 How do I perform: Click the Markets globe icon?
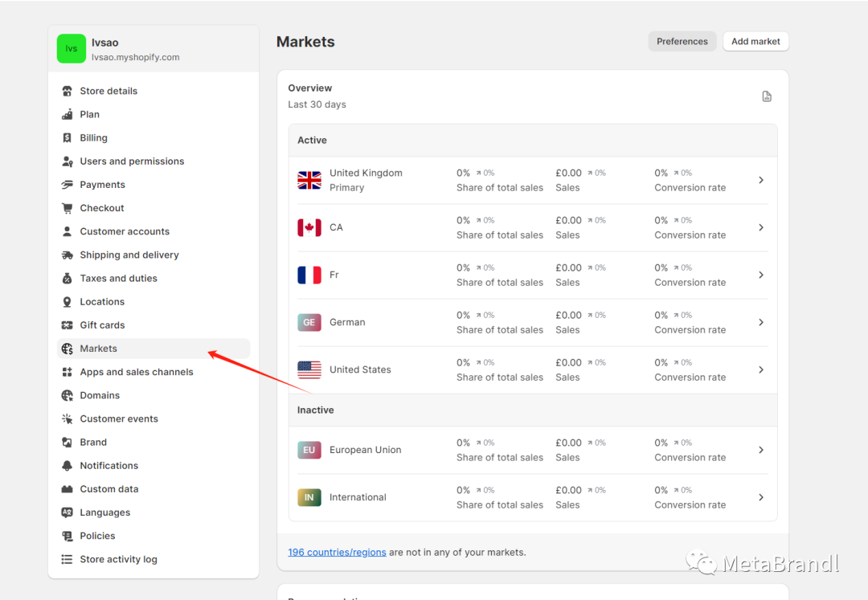pos(67,349)
